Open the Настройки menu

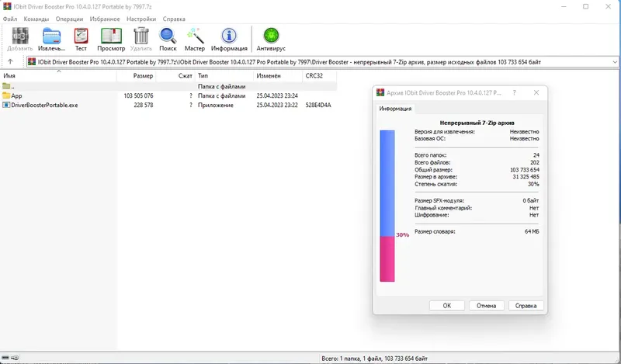click(141, 19)
